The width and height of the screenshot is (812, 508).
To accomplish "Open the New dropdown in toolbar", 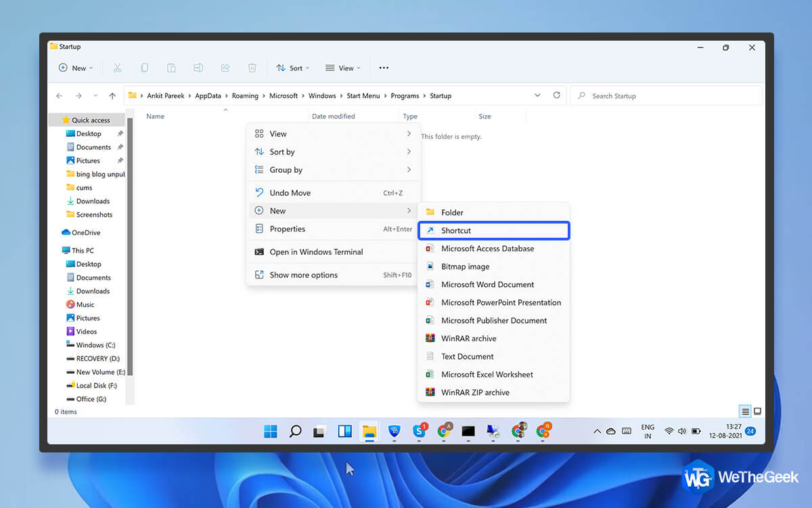I will pyautogui.click(x=76, y=68).
